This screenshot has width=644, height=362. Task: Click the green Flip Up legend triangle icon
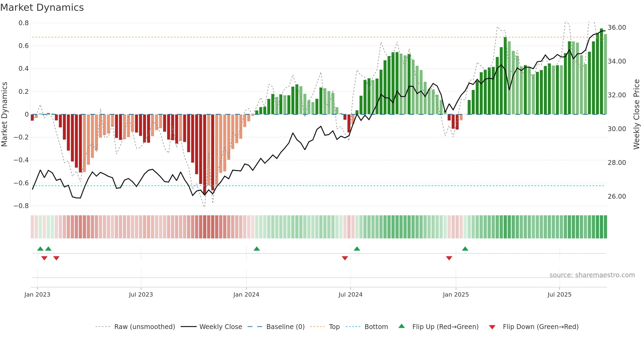tap(402, 326)
